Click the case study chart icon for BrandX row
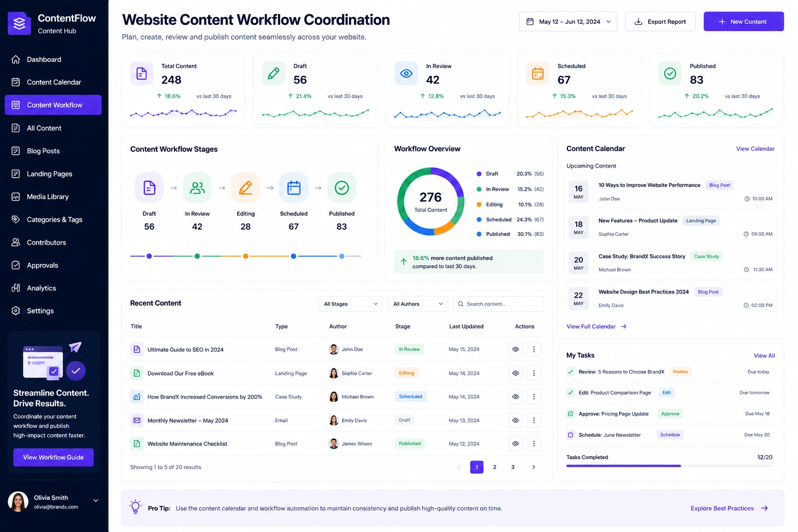Image resolution: width=798 pixels, height=532 pixels. coord(137,396)
